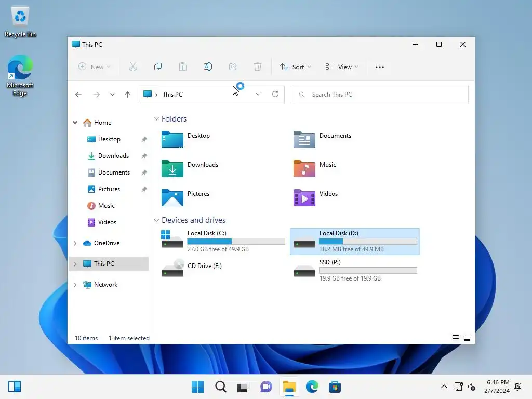Click Local Disk (D:) usage bar
Screen dimensions: 532x399
tap(368, 241)
